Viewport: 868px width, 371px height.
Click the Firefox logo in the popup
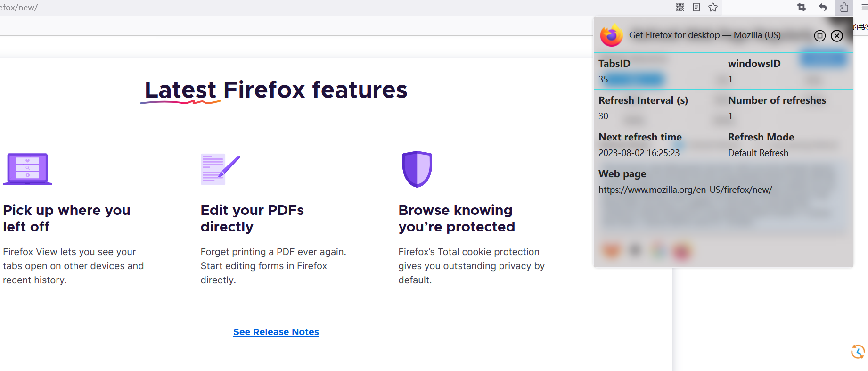coord(612,35)
